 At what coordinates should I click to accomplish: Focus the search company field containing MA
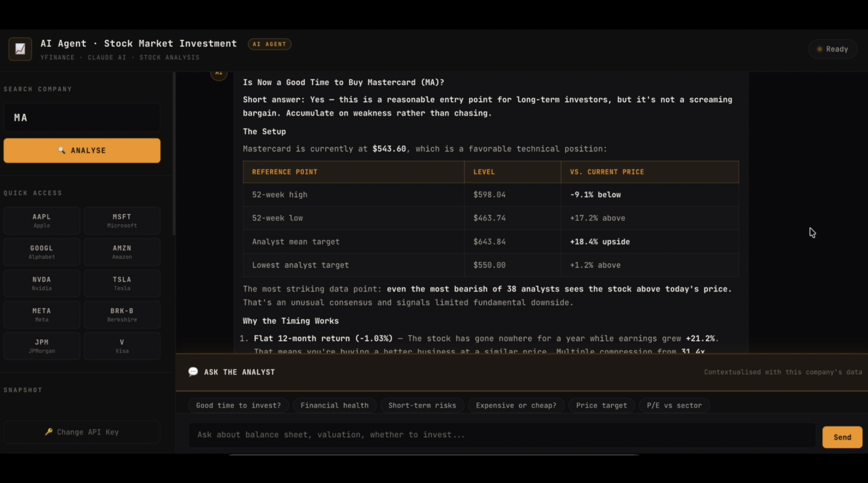pos(82,118)
